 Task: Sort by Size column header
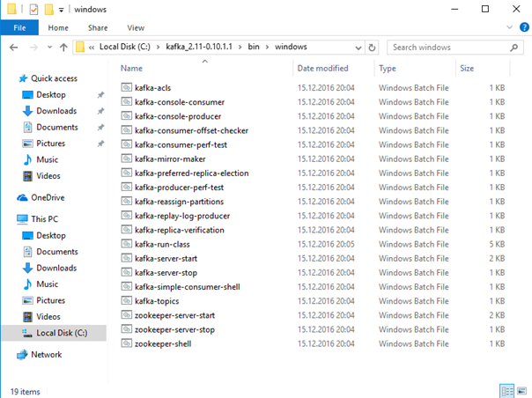click(x=467, y=68)
